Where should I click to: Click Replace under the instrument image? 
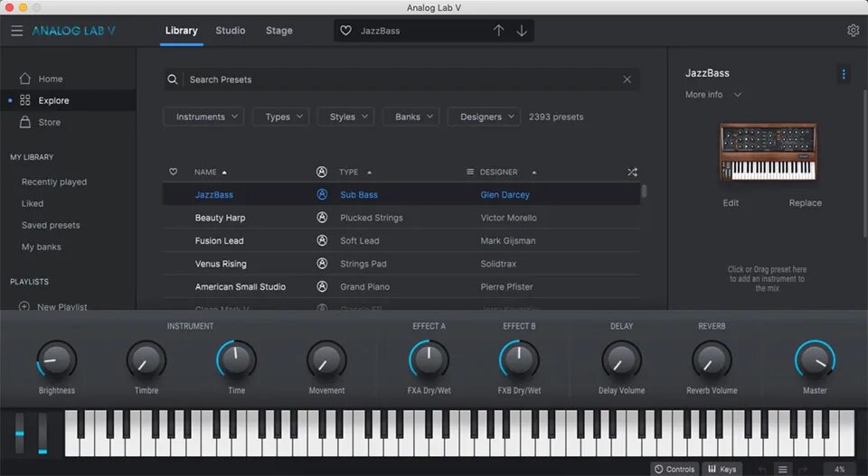(x=806, y=203)
